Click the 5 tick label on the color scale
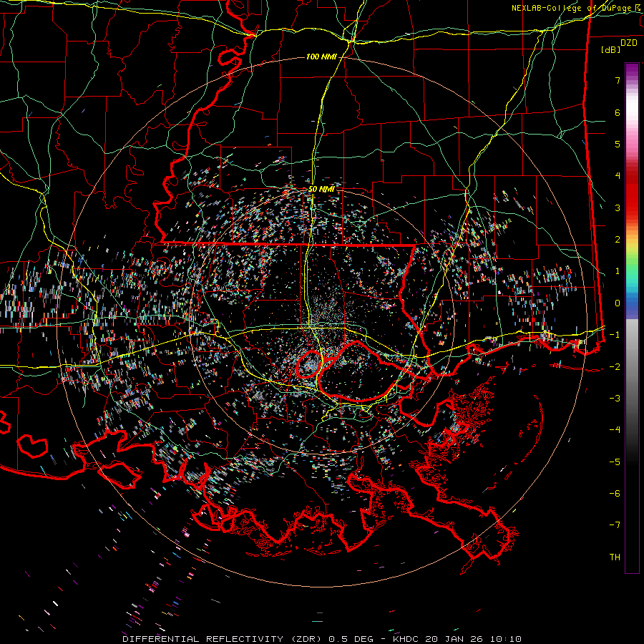644x644 pixels. click(618, 144)
